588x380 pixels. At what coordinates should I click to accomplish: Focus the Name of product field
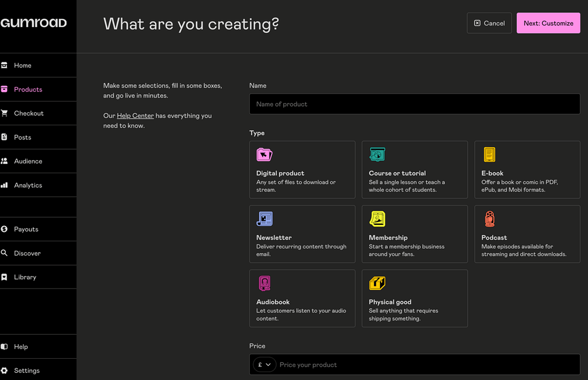[x=414, y=104]
